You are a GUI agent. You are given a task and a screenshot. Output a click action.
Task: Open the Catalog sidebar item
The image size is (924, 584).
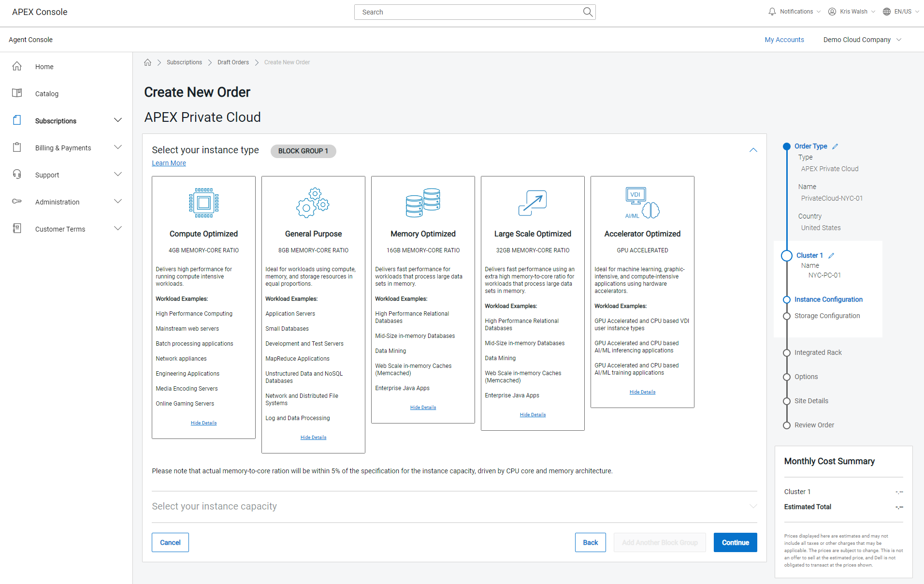click(47, 94)
